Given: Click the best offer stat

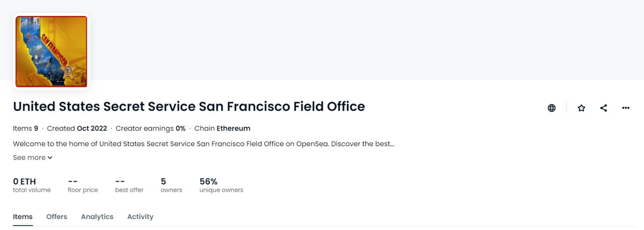Looking at the screenshot, I should 129,185.
